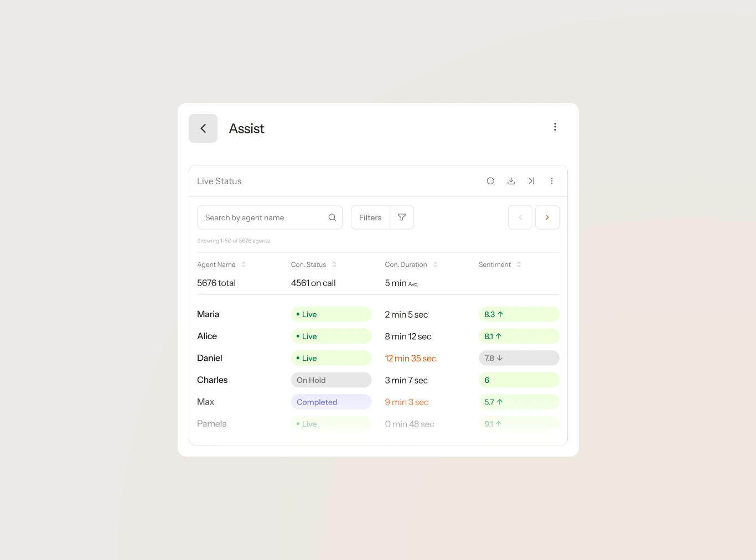Click the 8 min 12 sec duration

tap(408, 336)
